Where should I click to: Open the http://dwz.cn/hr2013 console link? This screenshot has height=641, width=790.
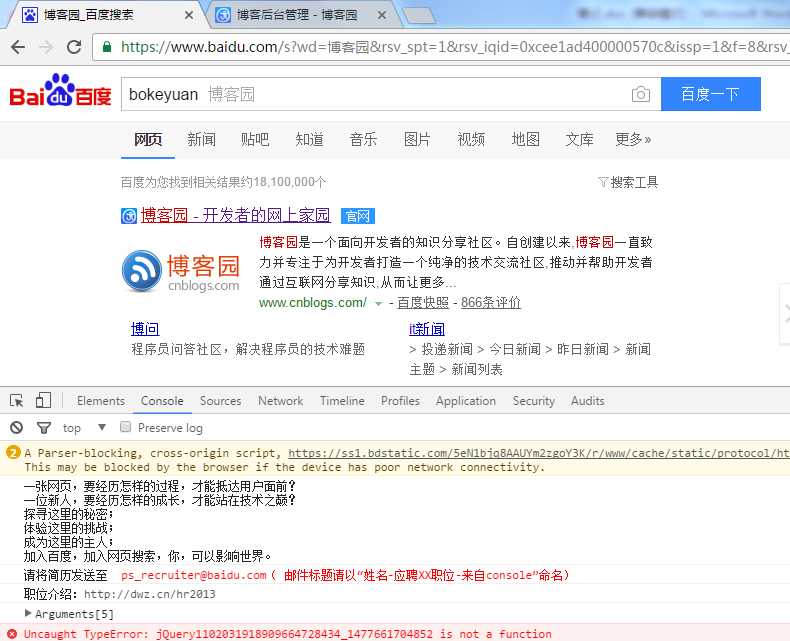point(150,594)
